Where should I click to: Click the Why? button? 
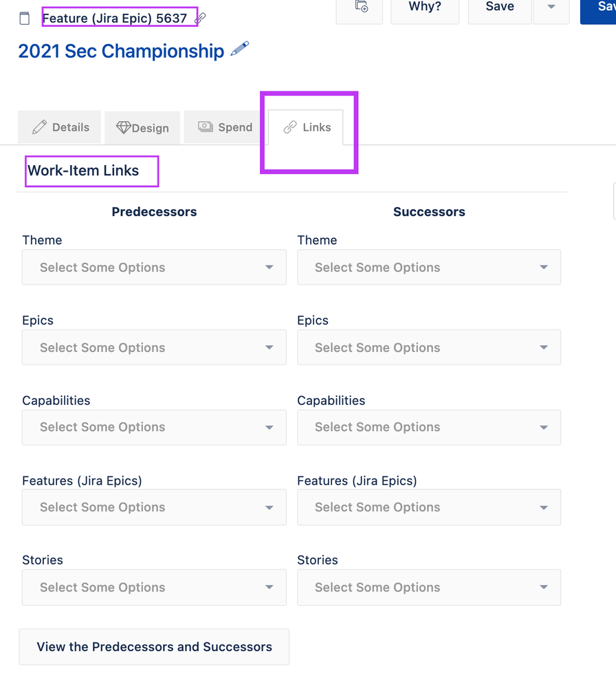[424, 8]
